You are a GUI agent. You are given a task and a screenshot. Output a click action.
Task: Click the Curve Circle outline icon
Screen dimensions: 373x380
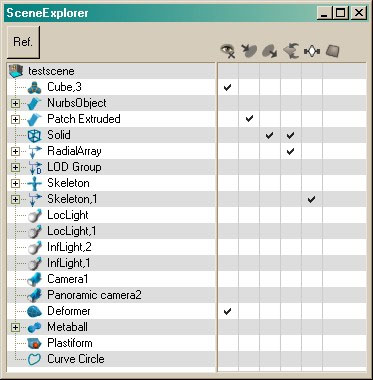pyautogui.click(x=34, y=359)
